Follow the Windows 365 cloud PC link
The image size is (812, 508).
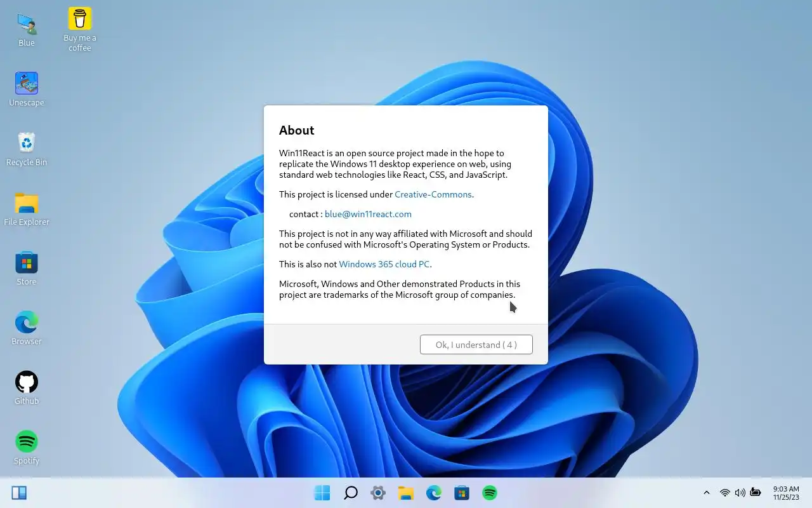384,264
